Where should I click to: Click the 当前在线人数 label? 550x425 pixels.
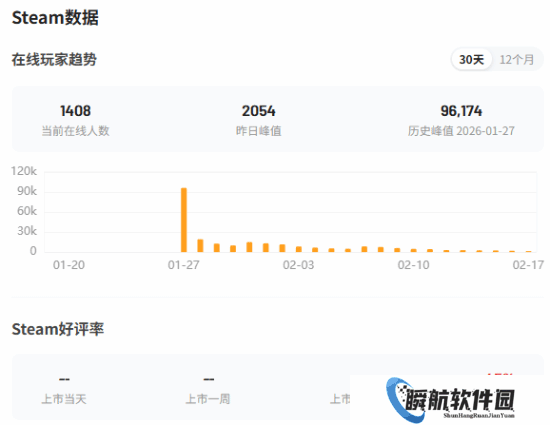[75, 131]
